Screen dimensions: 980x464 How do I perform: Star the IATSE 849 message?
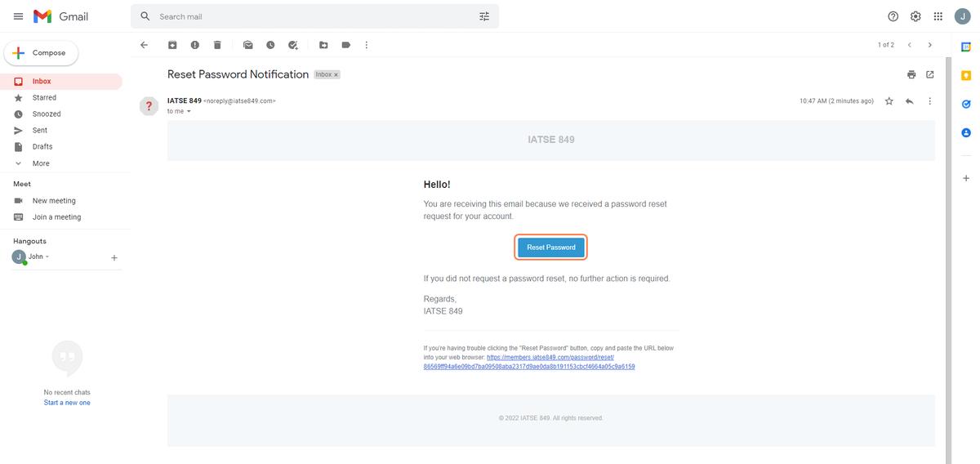point(889,101)
